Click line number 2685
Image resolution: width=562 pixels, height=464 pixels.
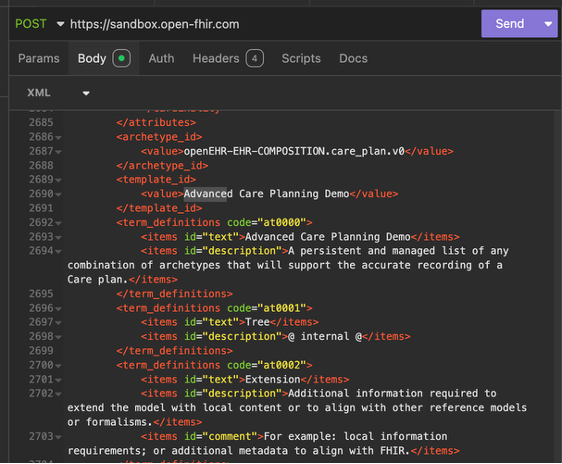[x=41, y=123]
